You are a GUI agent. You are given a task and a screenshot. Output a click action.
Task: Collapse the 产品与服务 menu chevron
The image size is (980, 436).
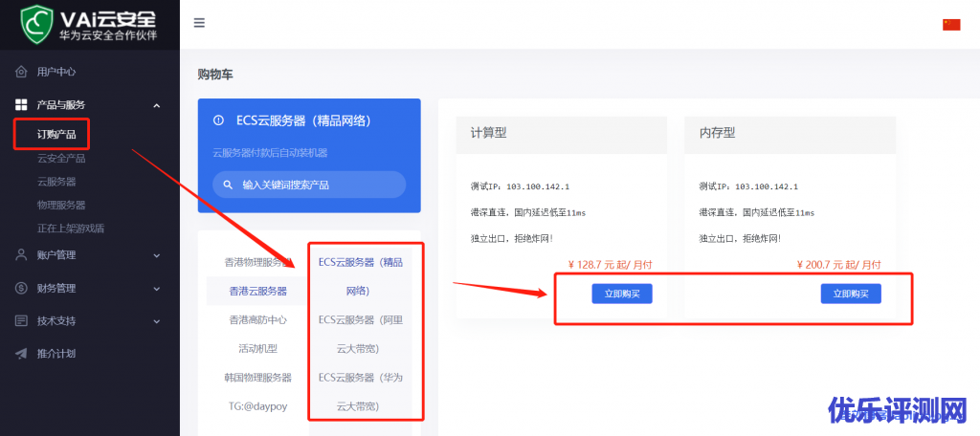pyautogui.click(x=157, y=105)
